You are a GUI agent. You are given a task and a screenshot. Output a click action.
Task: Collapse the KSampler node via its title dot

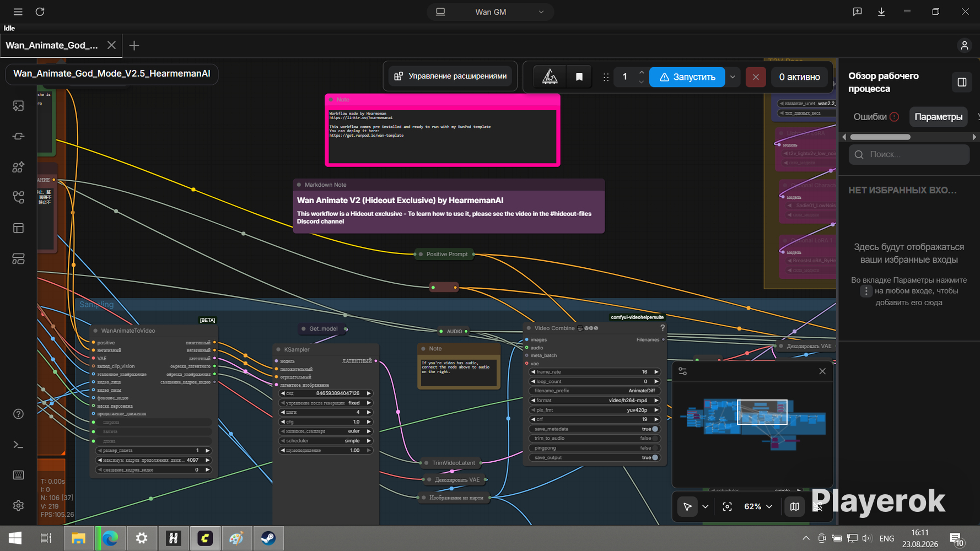point(278,349)
